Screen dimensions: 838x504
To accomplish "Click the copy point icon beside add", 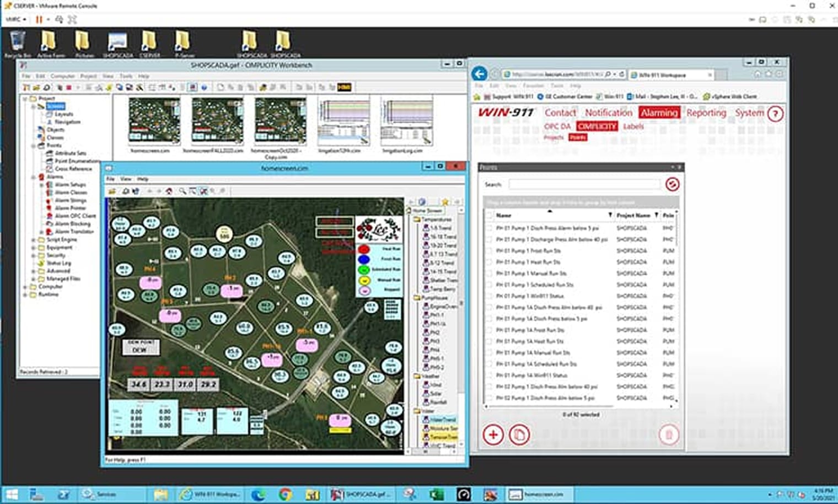I will [519, 435].
